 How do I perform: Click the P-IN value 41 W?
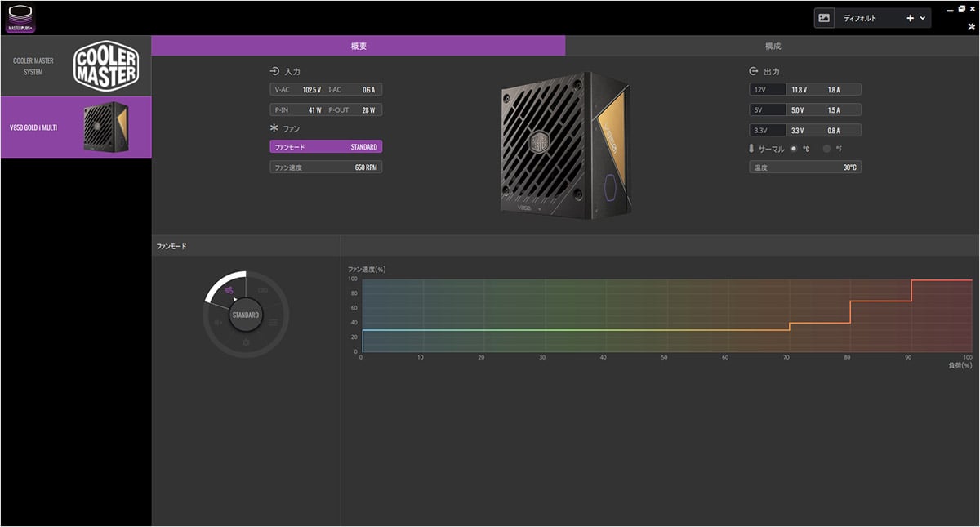click(x=314, y=110)
